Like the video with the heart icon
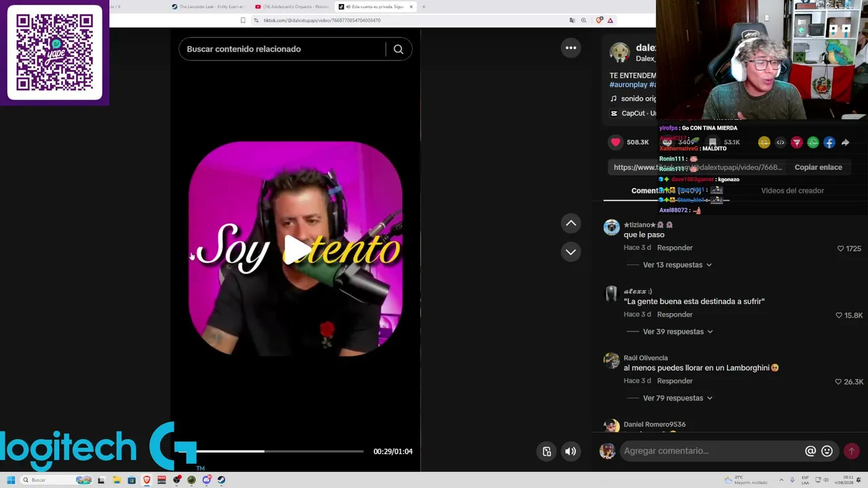Viewport: 868px width, 488px height. pyautogui.click(x=616, y=142)
